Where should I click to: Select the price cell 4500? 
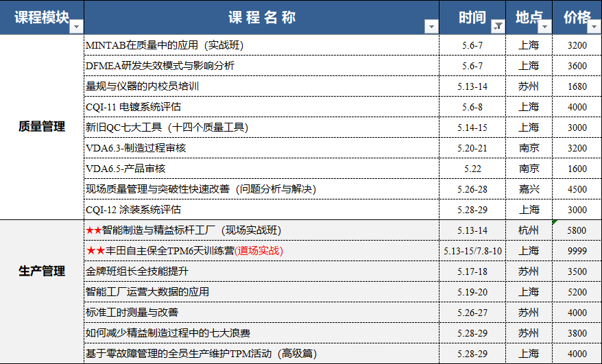pos(577,189)
